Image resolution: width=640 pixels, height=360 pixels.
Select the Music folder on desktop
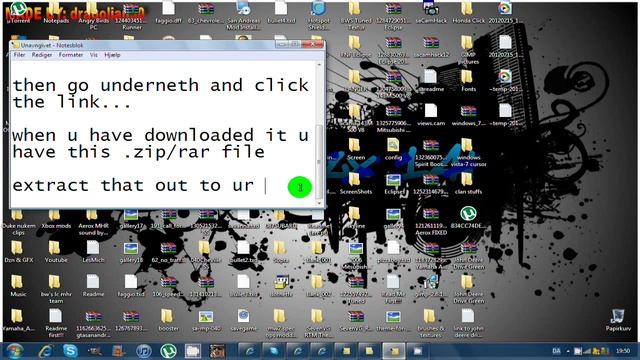[x=18, y=286]
